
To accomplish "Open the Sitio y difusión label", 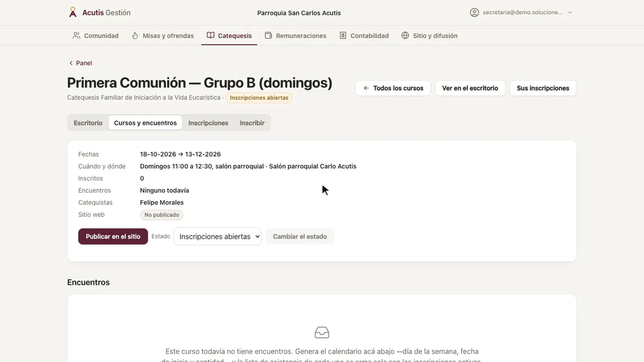I will 435,36.
